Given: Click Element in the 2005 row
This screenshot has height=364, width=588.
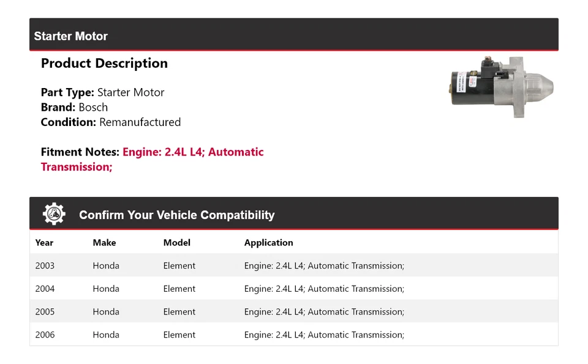Looking at the screenshot, I should (x=179, y=312).
